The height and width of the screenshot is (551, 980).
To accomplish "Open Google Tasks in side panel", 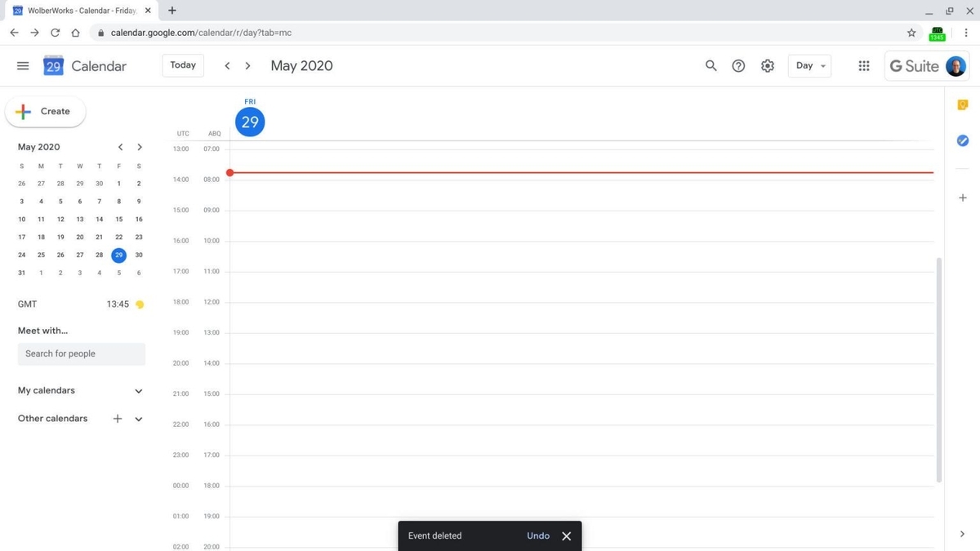I will pyautogui.click(x=962, y=140).
